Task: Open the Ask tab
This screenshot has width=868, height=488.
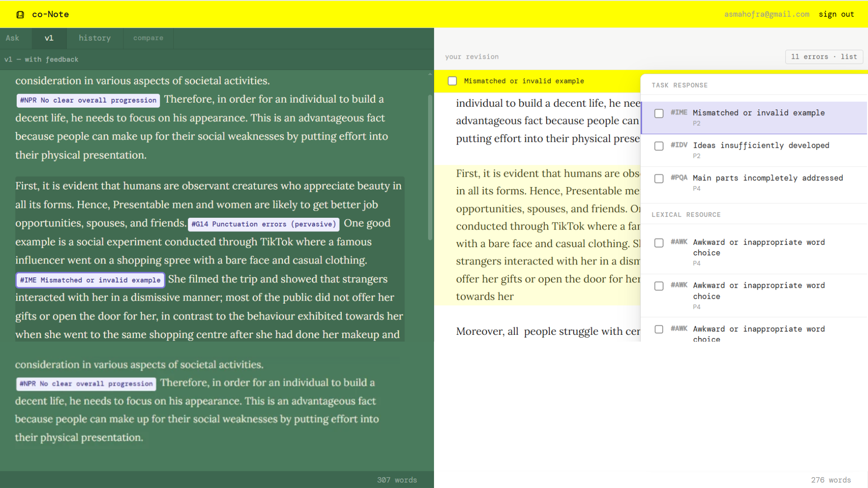Action: [13, 38]
